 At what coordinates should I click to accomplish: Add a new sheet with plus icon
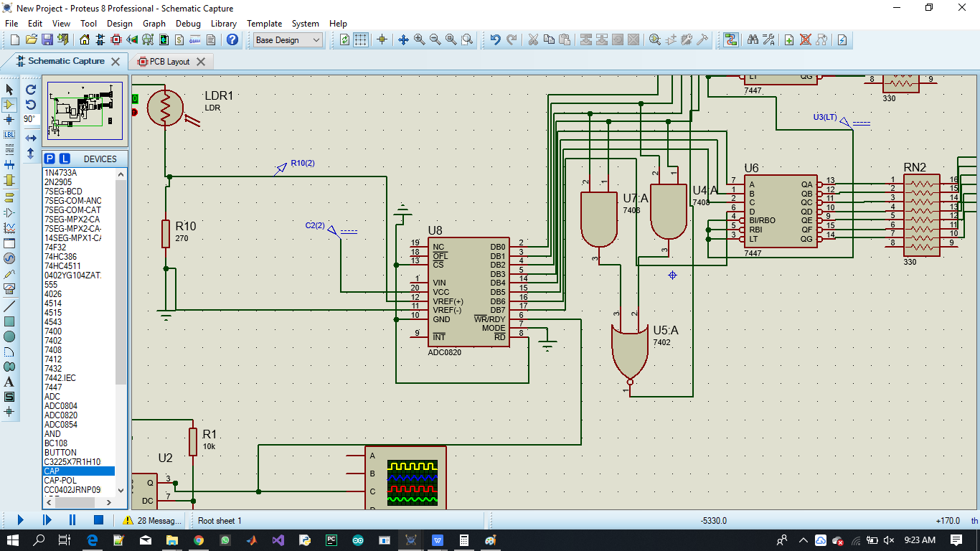coord(789,39)
